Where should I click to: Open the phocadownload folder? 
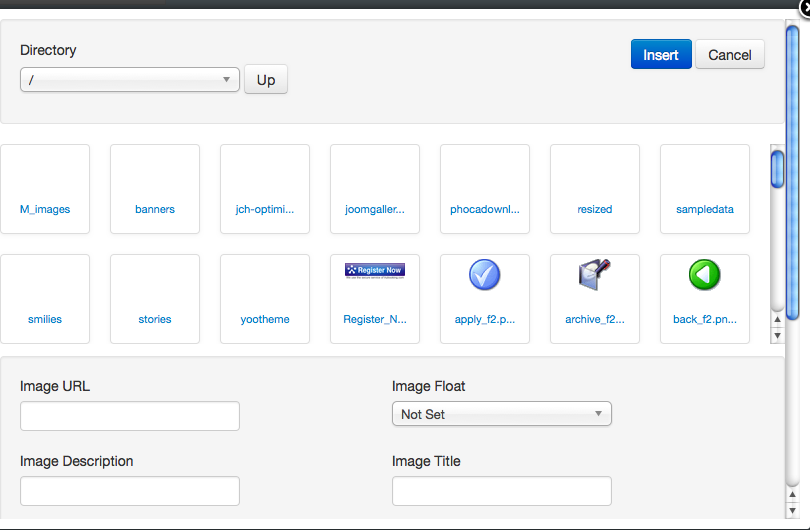485,190
